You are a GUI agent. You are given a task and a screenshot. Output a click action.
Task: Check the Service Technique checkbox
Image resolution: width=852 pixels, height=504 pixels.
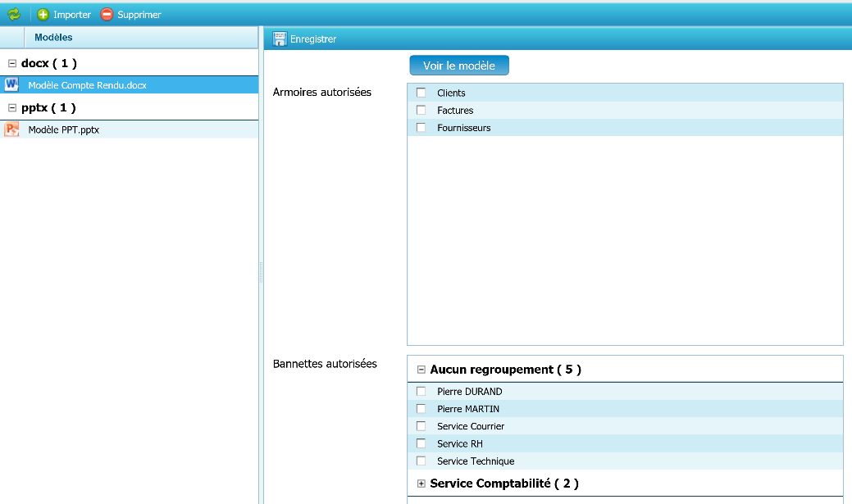[x=421, y=461]
